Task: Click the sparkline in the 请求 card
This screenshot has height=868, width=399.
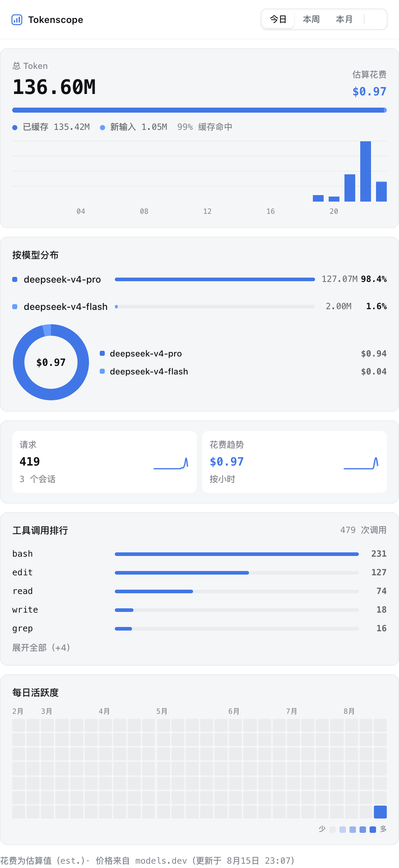Action: [x=171, y=463]
